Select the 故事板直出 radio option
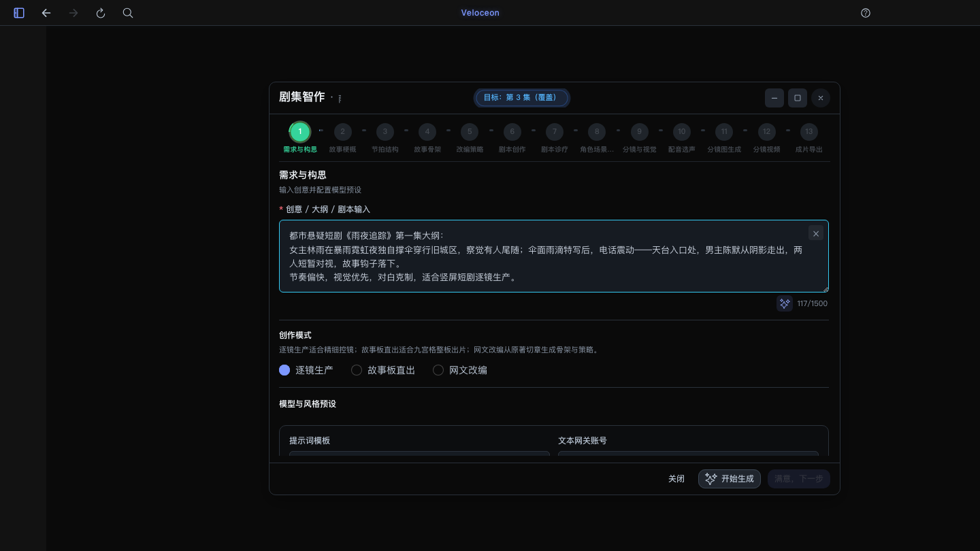 (x=383, y=370)
